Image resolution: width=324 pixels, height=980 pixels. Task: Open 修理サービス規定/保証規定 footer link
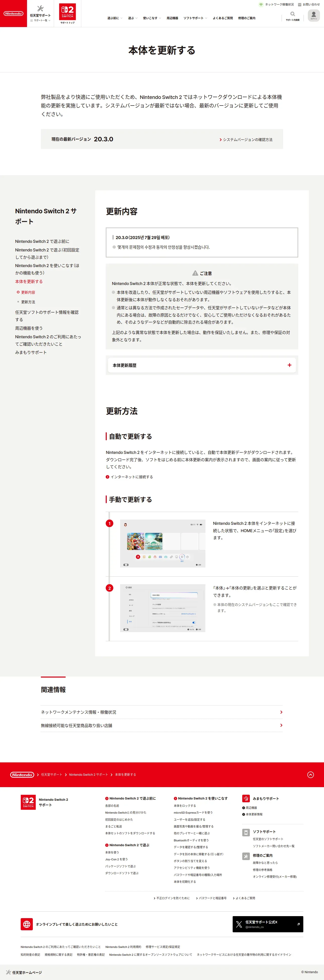pyautogui.click(x=163, y=947)
